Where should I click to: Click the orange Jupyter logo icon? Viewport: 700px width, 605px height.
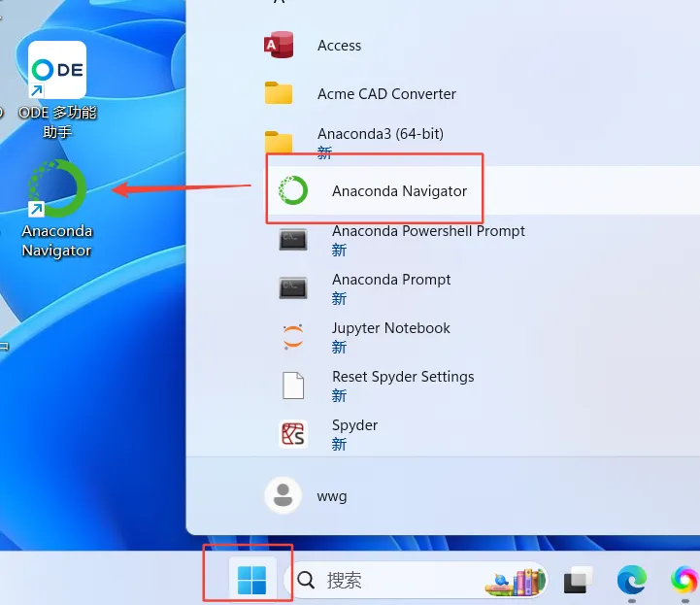pyautogui.click(x=293, y=337)
